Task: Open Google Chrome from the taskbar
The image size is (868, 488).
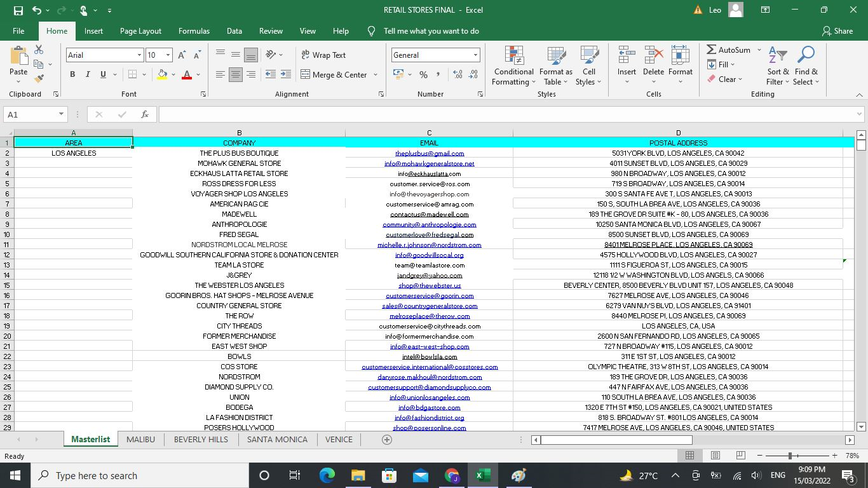Action: (452, 475)
